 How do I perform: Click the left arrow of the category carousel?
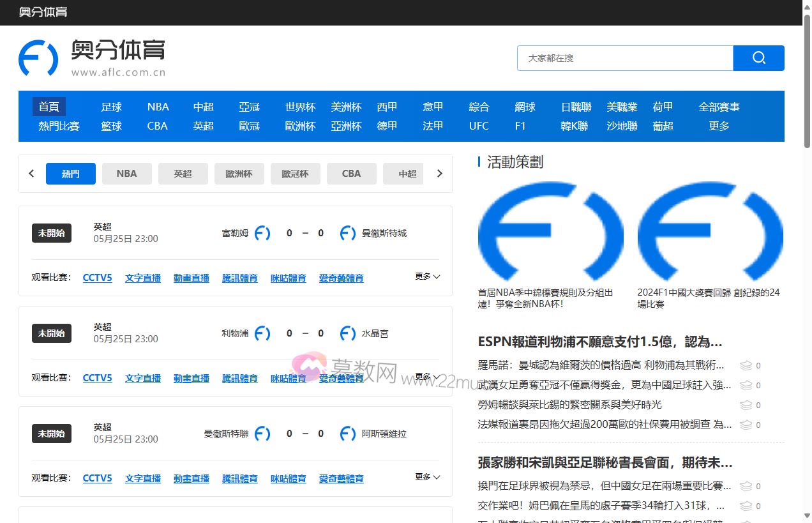point(31,173)
